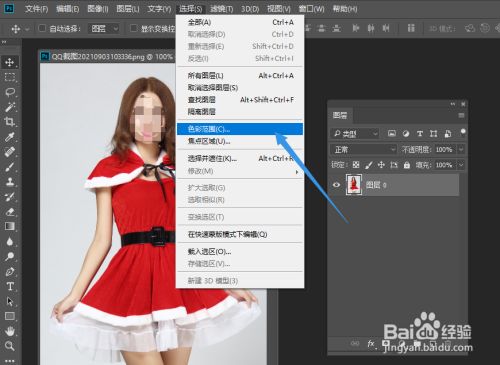Expand the 修改(M) submenu
Viewport: 500px width, 365px height.
[240, 171]
